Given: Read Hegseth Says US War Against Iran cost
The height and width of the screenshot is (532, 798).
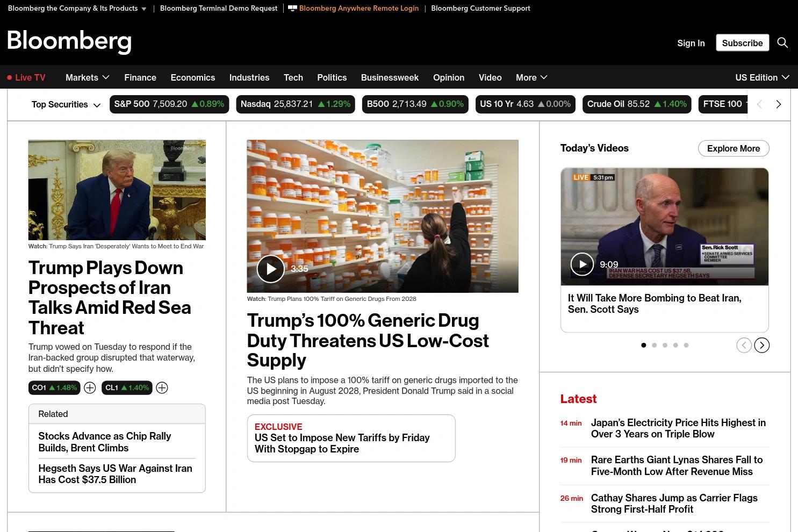Looking at the screenshot, I should tap(115, 474).
